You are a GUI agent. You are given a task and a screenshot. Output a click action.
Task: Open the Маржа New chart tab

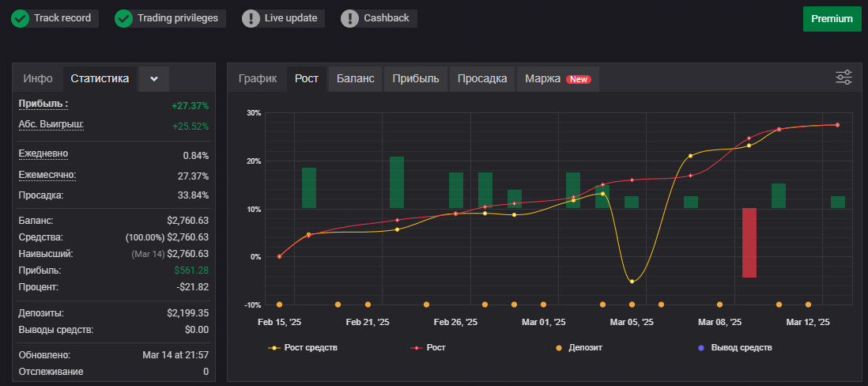[558, 78]
